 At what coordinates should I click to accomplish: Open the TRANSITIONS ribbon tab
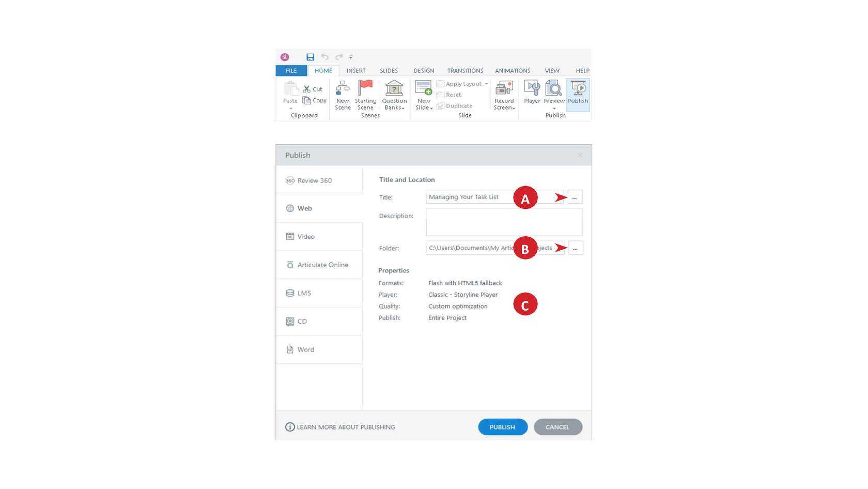coord(466,71)
